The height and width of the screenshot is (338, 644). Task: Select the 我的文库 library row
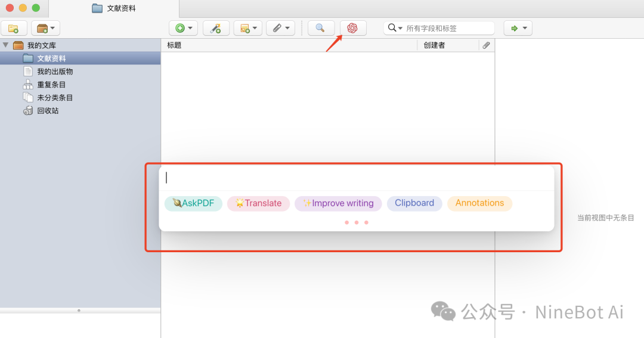click(x=80, y=45)
